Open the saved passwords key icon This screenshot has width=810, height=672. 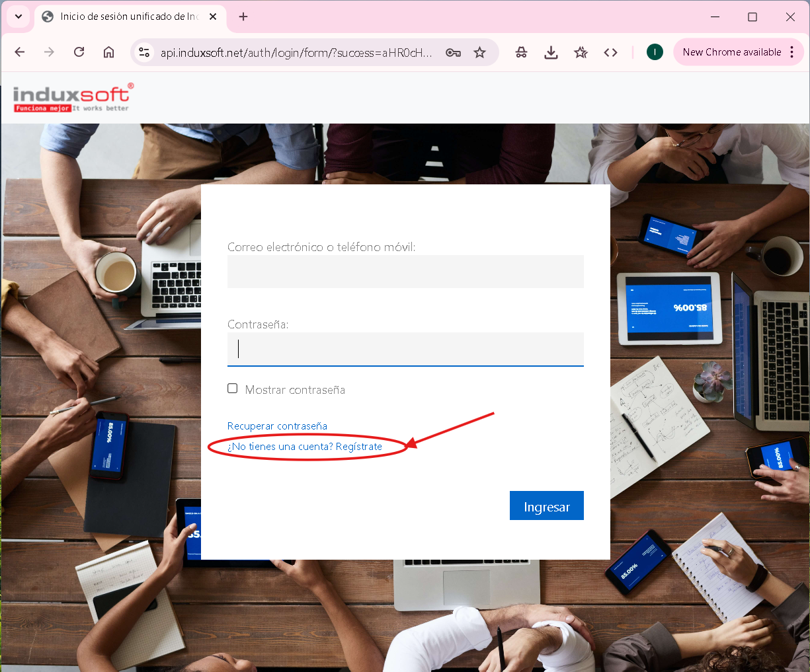tap(453, 52)
